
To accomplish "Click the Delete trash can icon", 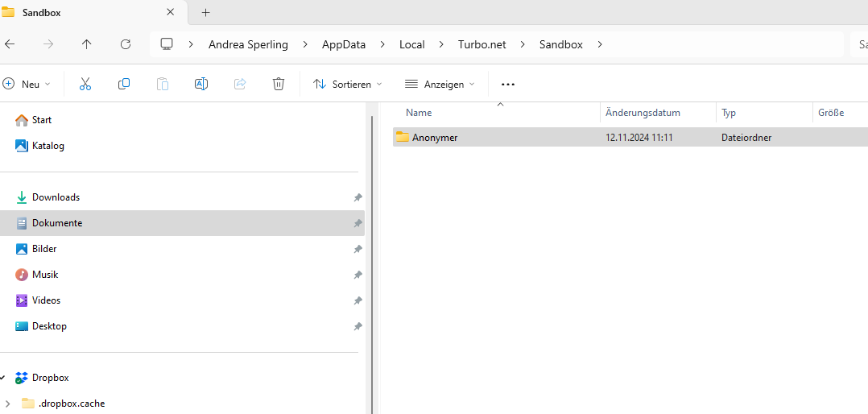I will 279,84.
